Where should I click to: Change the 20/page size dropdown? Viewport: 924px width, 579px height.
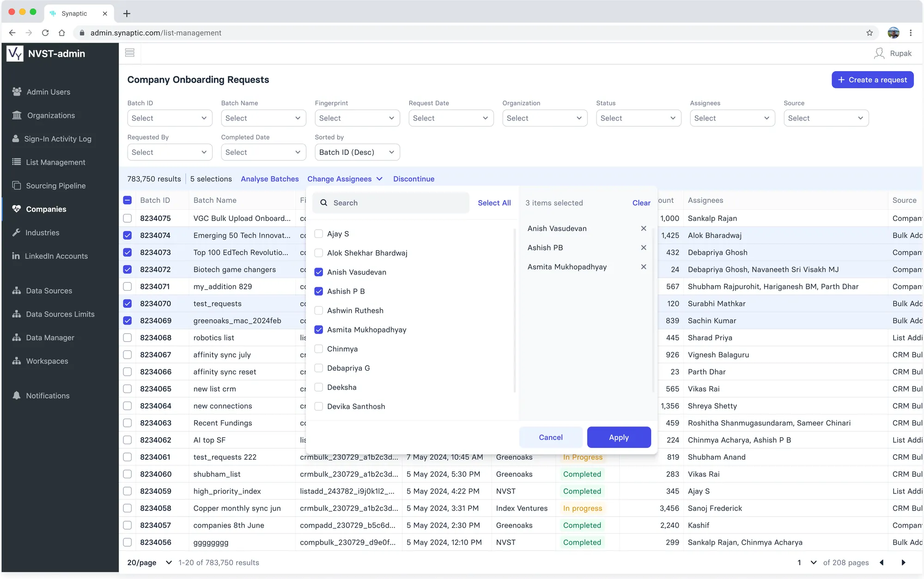point(150,562)
